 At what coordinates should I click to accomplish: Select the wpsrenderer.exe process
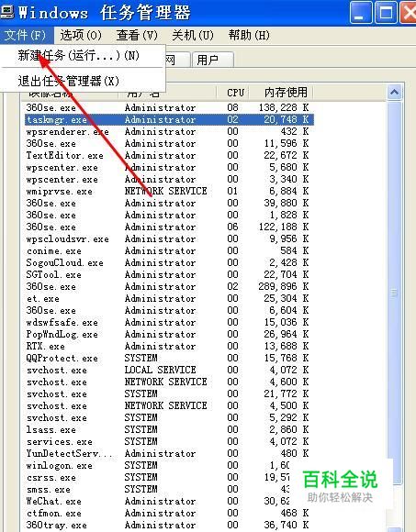(x=68, y=132)
